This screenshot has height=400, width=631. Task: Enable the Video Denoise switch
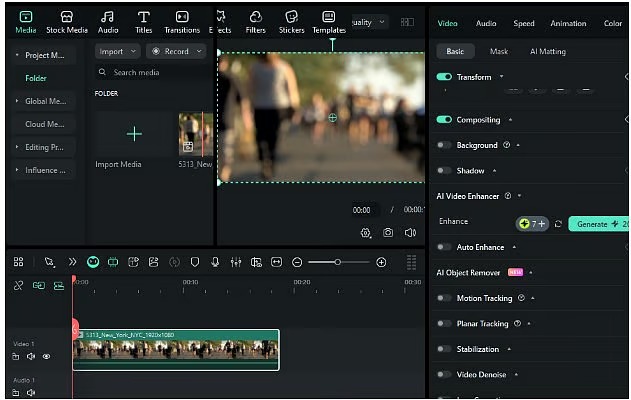[444, 374]
